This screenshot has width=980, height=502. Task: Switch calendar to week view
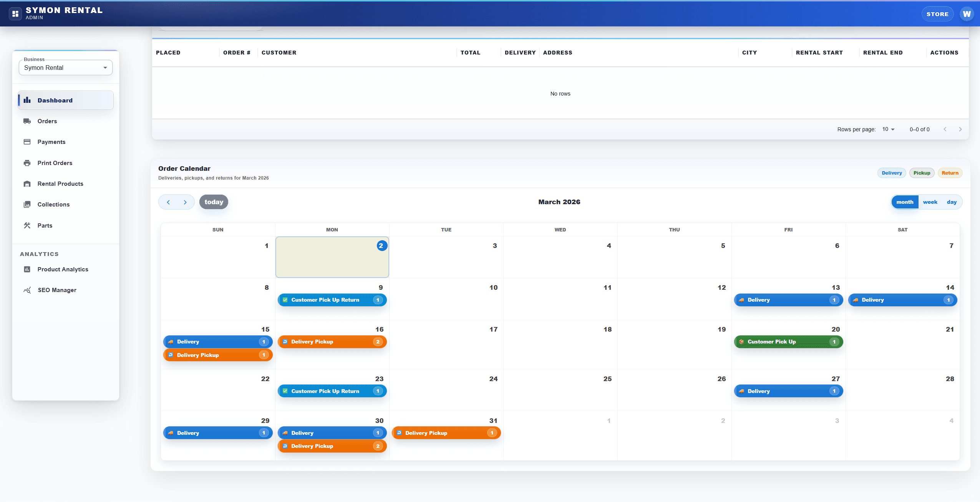tap(930, 202)
